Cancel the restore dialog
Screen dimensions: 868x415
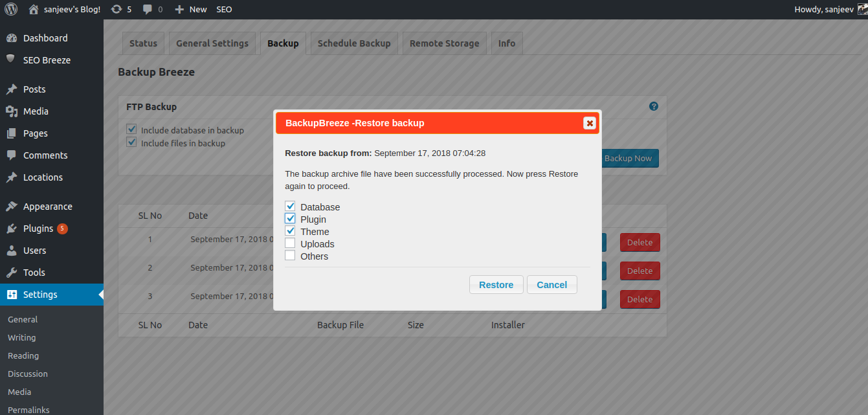tap(552, 285)
